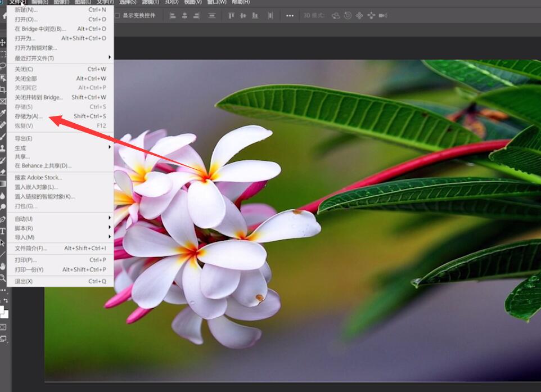Screen dimensions: 541x392
Task: Choose 导出(E) menu entry
Action: click(60, 139)
